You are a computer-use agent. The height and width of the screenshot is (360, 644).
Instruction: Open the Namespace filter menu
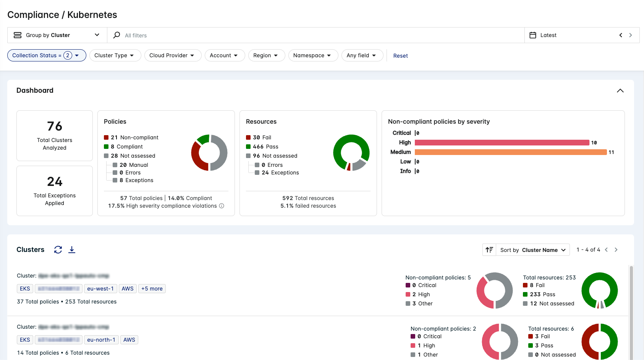[x=313, y=55]
